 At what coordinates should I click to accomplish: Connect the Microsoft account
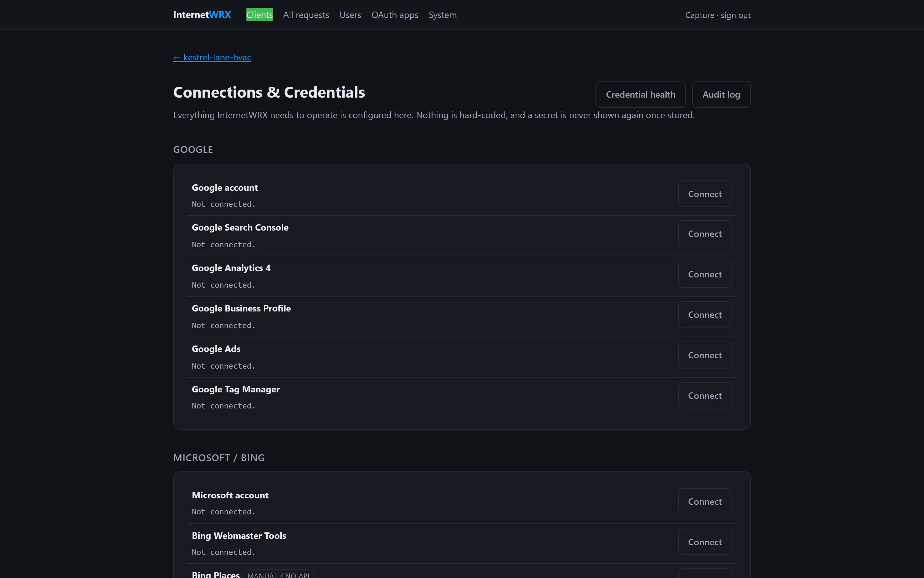pyautogui.click(x=705, y=501)
